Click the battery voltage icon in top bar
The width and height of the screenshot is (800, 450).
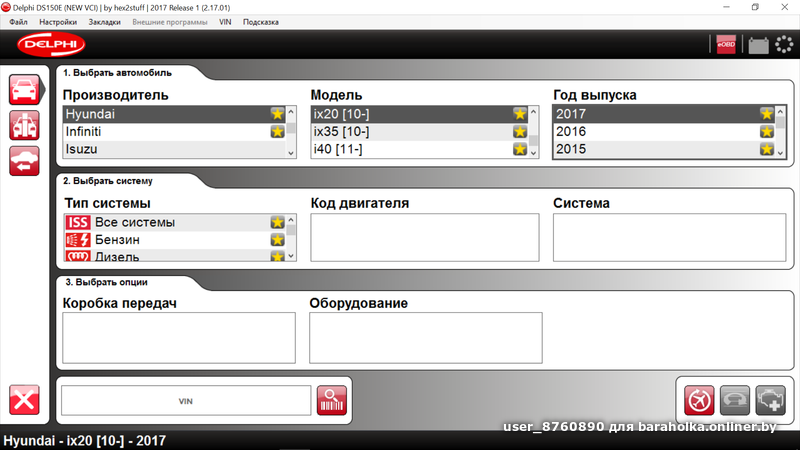(758, 45)
